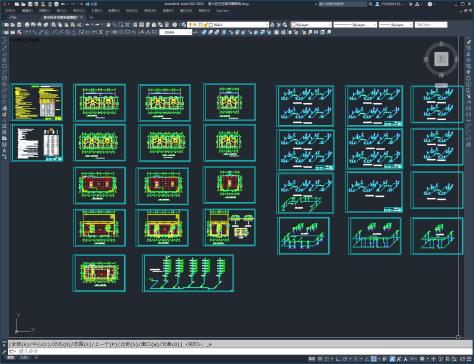Open the ByLayer lineweight dropdown
This screenshot has height=364, width=474.
click(396, 25)
